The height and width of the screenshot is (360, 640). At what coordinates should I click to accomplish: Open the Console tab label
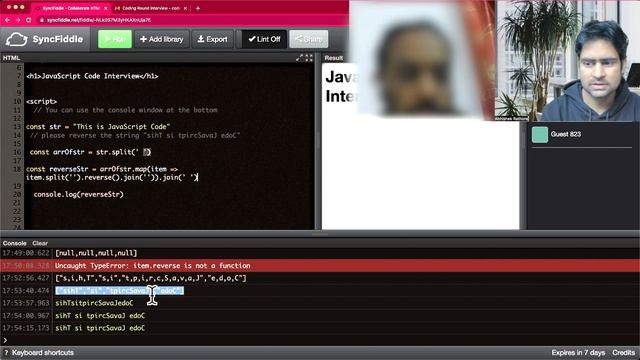click(15, 243)
